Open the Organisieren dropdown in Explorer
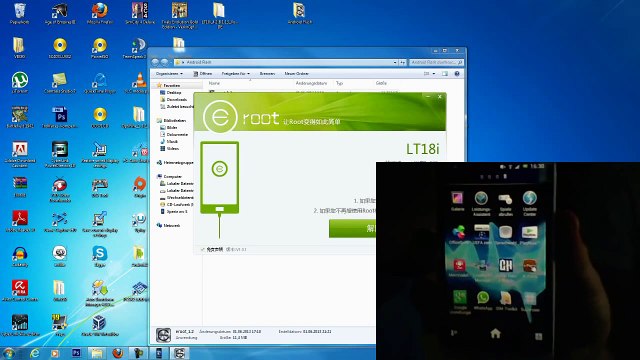 coord(169,74)
